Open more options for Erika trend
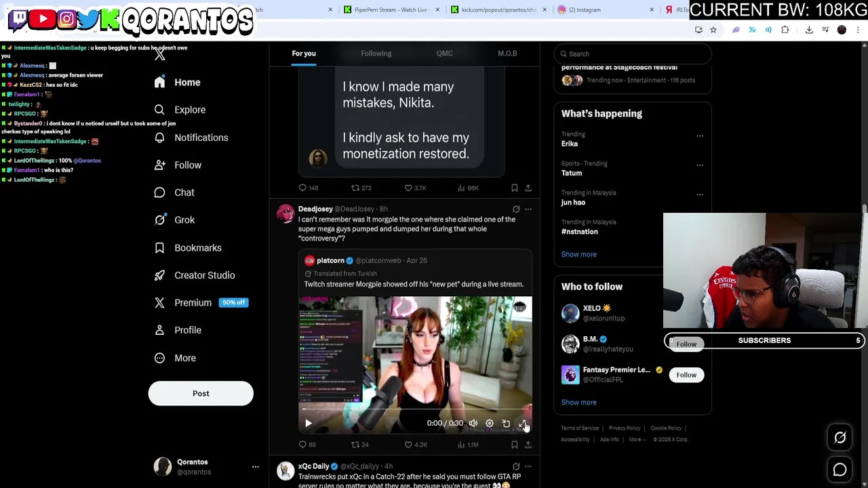 click(700, 136)
